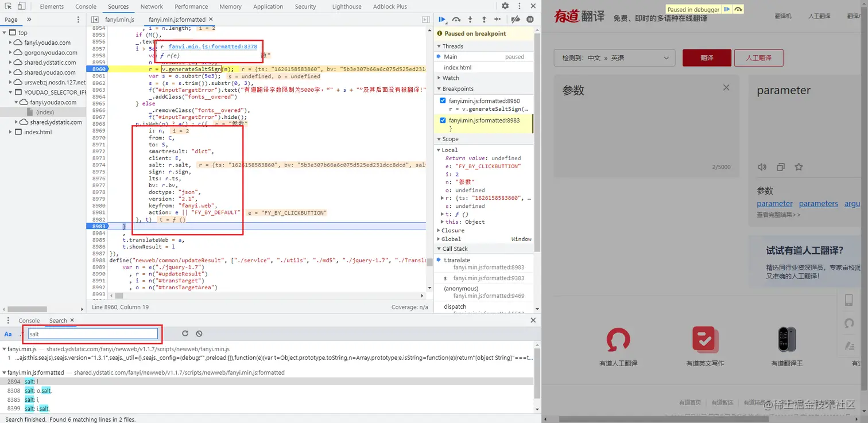Image resolution: width=868 pixels, height=423 pixels.
Task: Close the Search drawer tab
Action: click(72, 320)
